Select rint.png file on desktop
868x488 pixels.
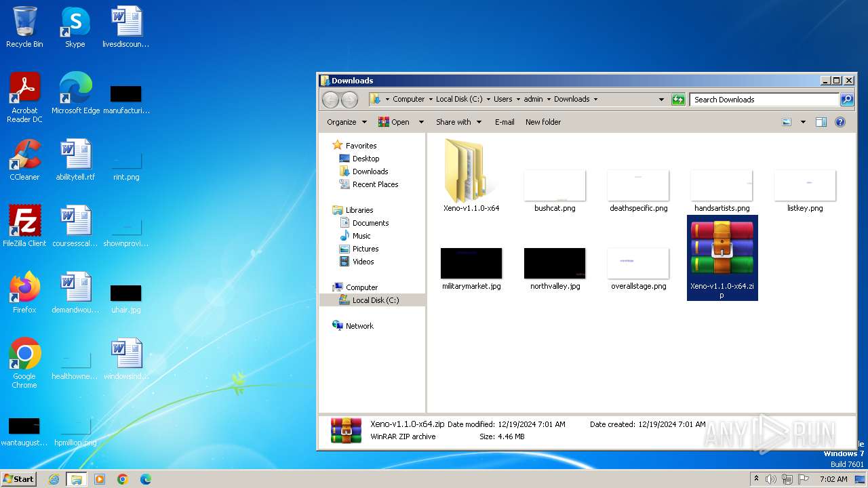point(126,166)
